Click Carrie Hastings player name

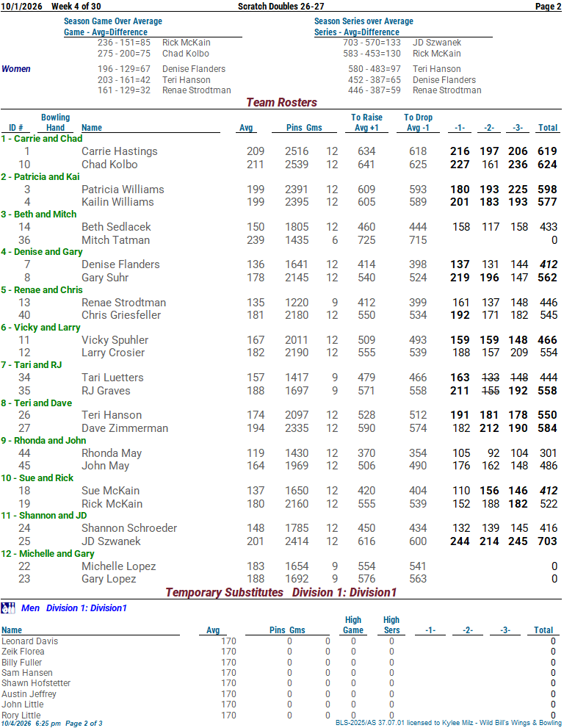pyautogui.click(x=119, y=151)
